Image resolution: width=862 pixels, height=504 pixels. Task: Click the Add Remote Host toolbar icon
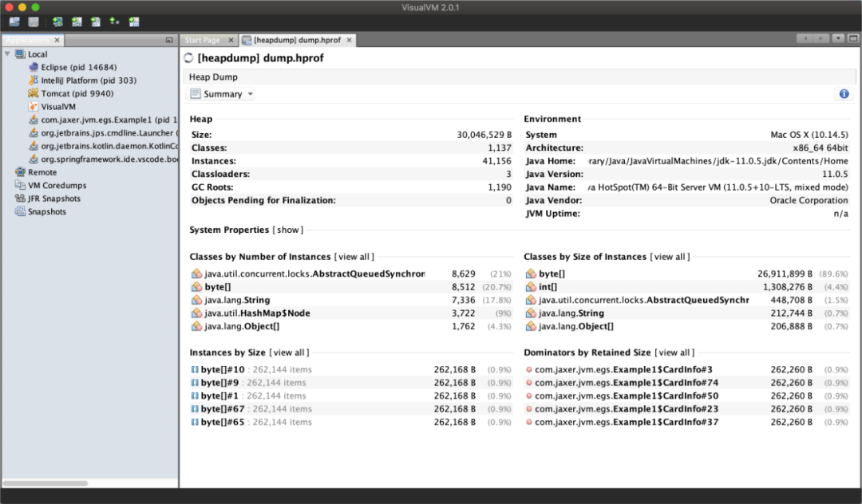coord(57,22)
